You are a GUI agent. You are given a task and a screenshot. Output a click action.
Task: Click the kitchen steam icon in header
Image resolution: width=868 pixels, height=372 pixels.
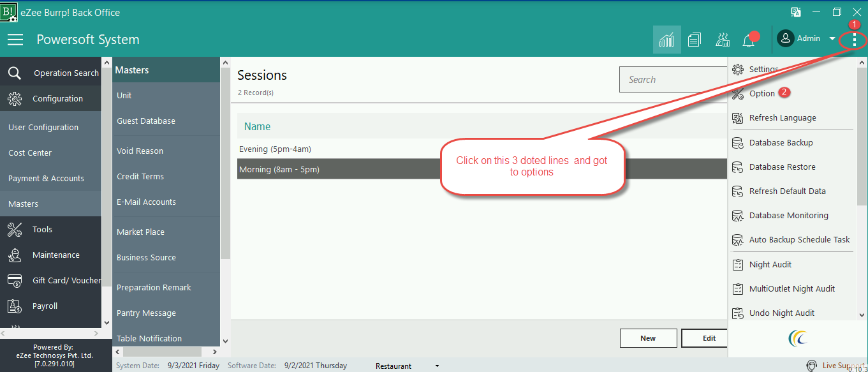coord(723,40)
